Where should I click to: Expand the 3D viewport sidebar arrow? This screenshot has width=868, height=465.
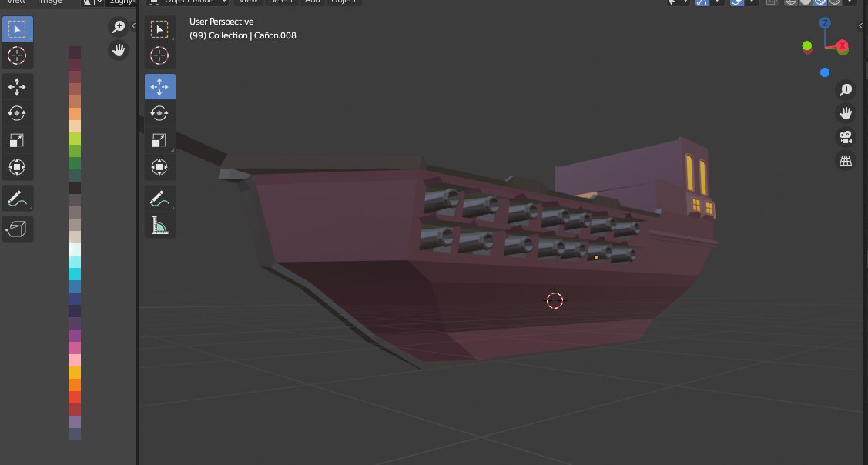(x=861, y=26)
